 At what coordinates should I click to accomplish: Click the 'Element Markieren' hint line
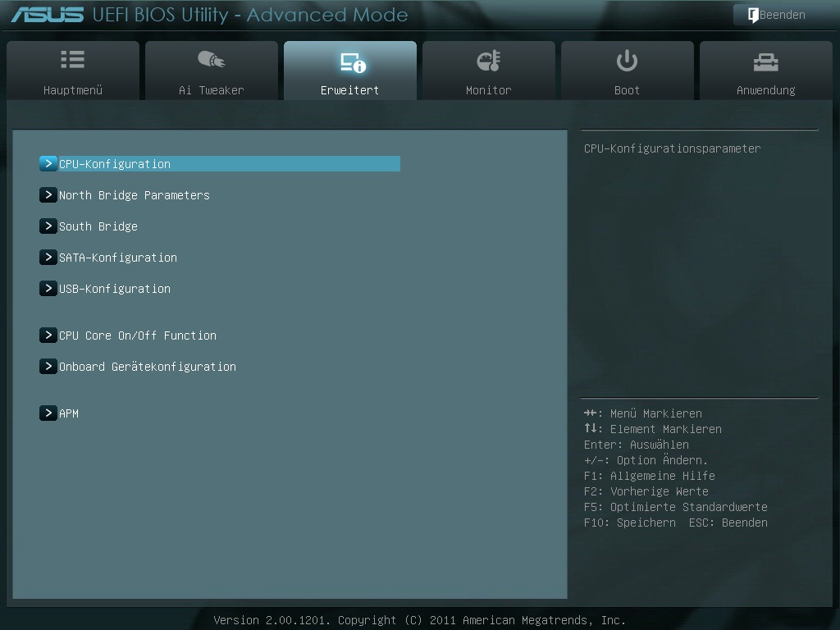[x=652, y=429]
